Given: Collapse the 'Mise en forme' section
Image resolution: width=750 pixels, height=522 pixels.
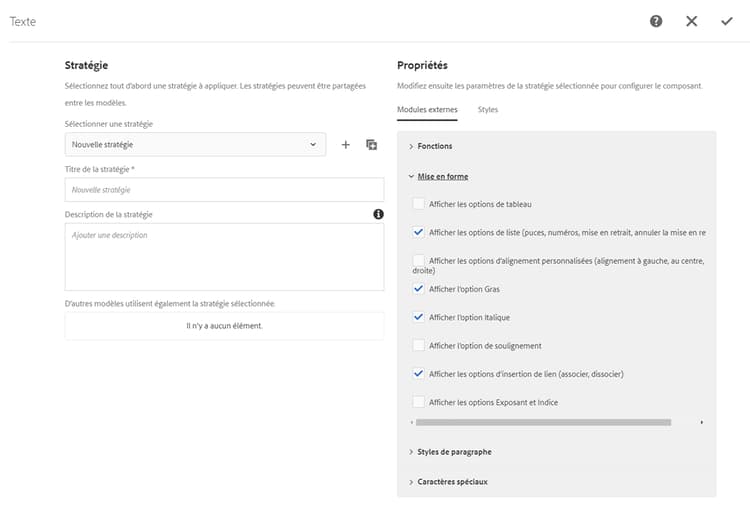Looking at the screenshot, I should click(x=442, y=177).
